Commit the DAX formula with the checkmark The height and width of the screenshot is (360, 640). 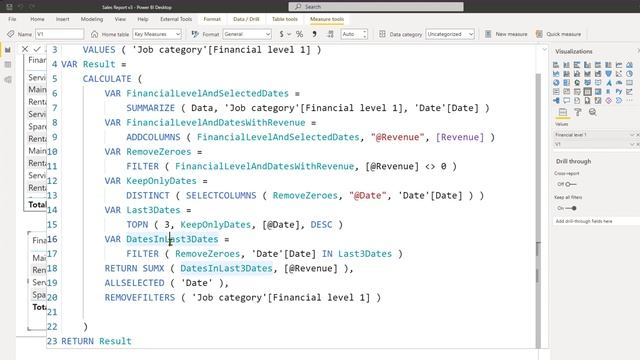click(x=37, y=49)
